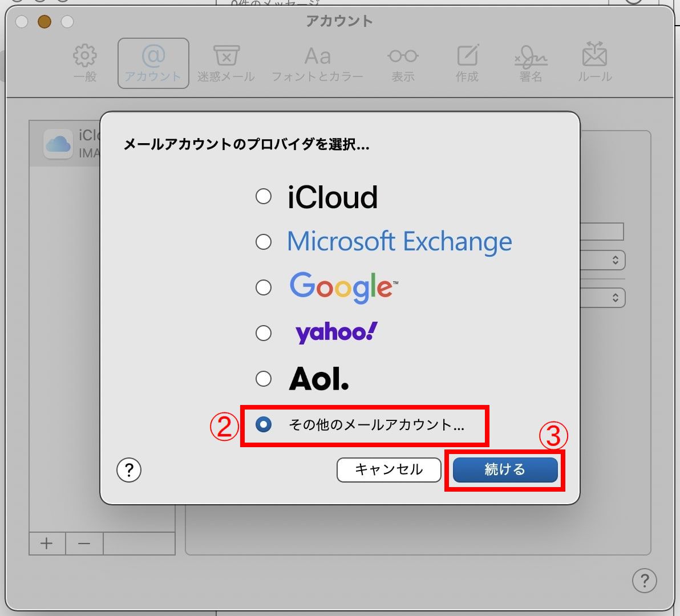
Task: Click the Google provider logo
Action: [x=344, y=287]
